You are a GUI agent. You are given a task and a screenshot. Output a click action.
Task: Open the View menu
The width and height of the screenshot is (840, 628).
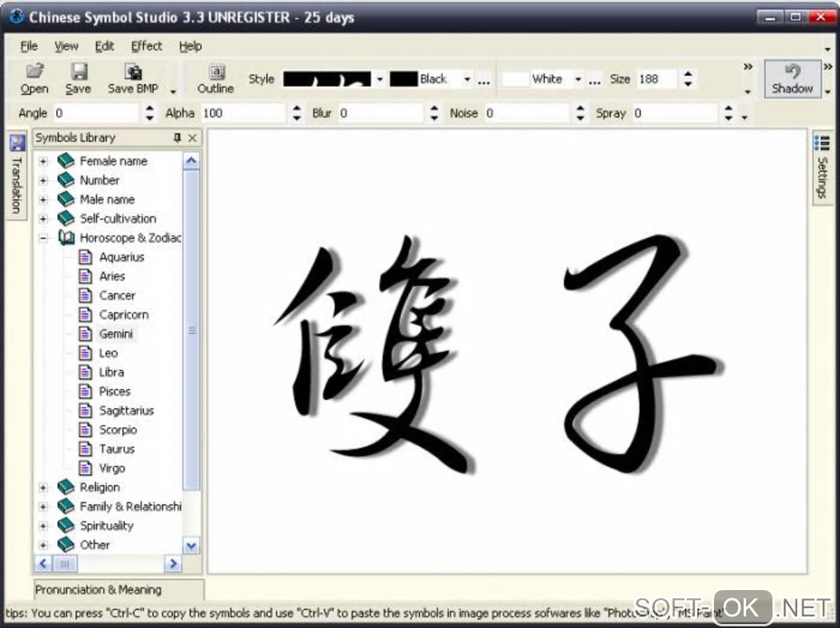[67, 46]
